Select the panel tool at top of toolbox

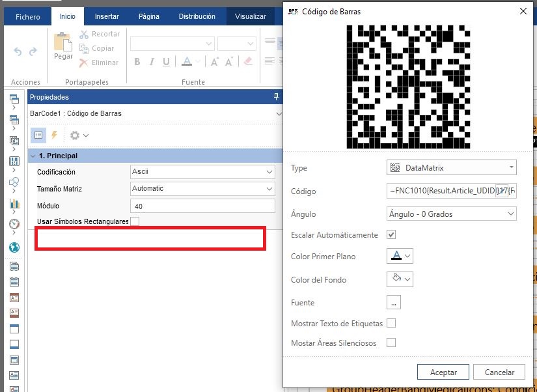(x=14, y=99)
